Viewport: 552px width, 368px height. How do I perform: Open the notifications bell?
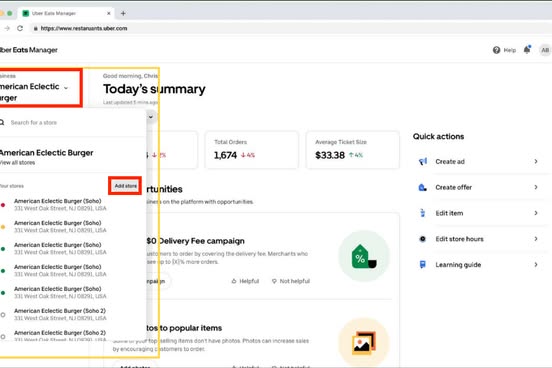coord(527,50)
